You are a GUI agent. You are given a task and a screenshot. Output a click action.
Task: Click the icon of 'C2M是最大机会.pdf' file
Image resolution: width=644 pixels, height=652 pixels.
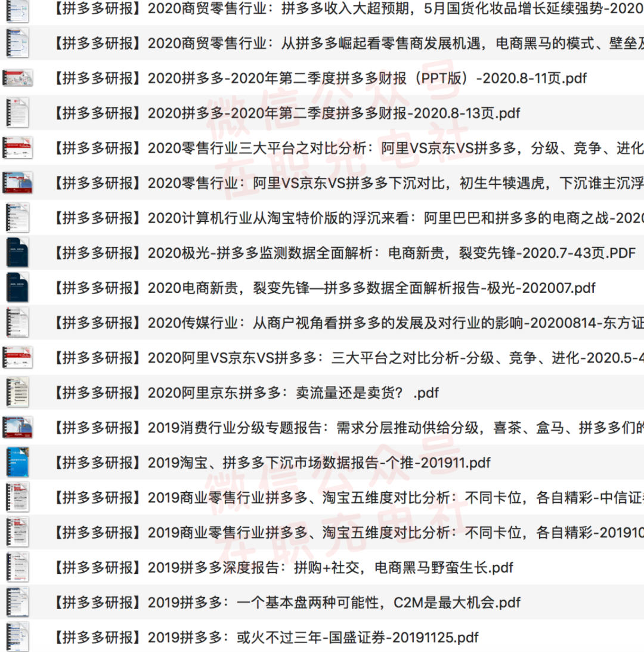(x=17, y=602)
